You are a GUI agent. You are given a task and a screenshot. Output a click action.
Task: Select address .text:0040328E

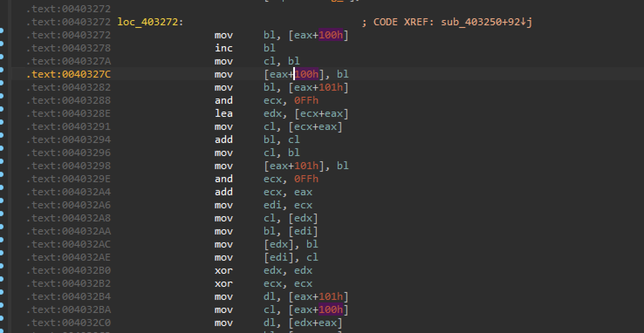click(69, 113)
